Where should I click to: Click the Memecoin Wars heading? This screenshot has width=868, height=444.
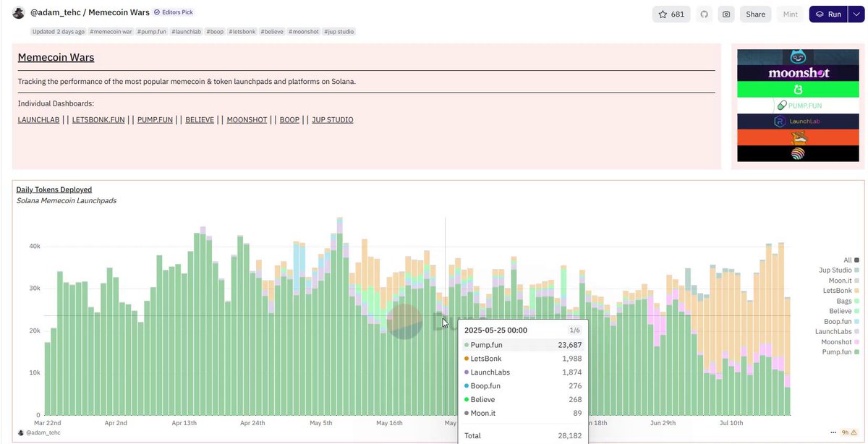(56, 57)
